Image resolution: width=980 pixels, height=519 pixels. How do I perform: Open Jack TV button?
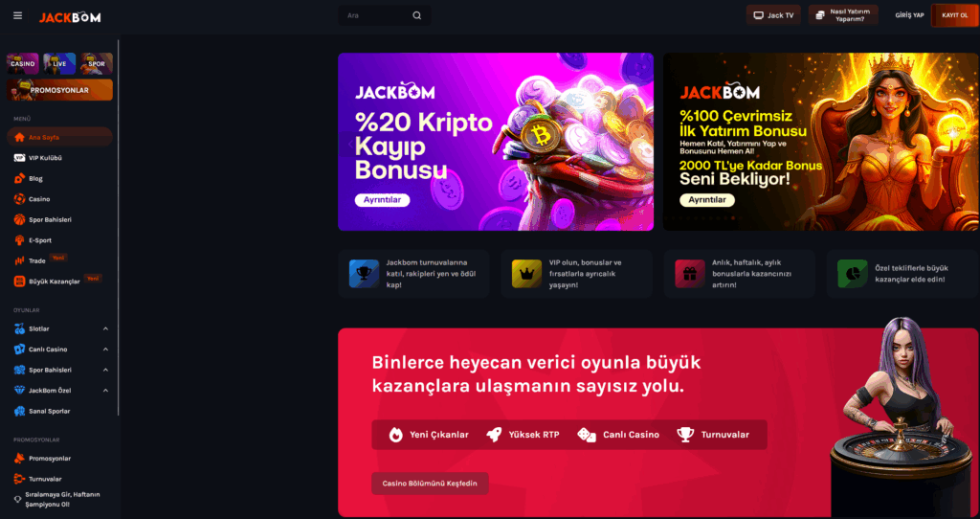[x=773, y=15]
